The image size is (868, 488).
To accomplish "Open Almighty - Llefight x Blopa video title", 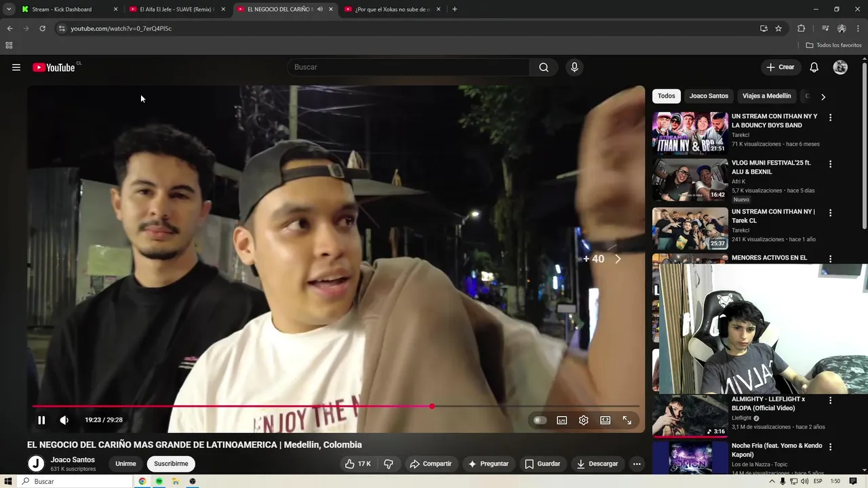I will coord(768,404).
